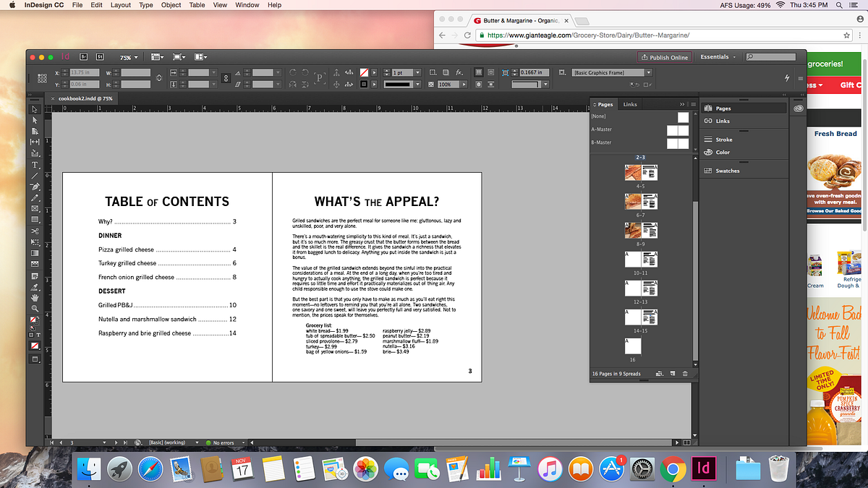Pick the Hand tool

tap(34, 297)
